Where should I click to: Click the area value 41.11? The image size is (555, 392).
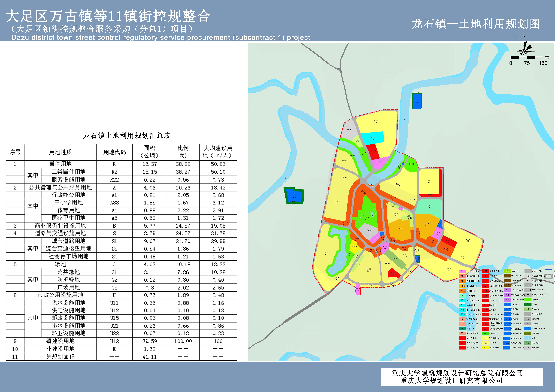(x=150, y=357)
